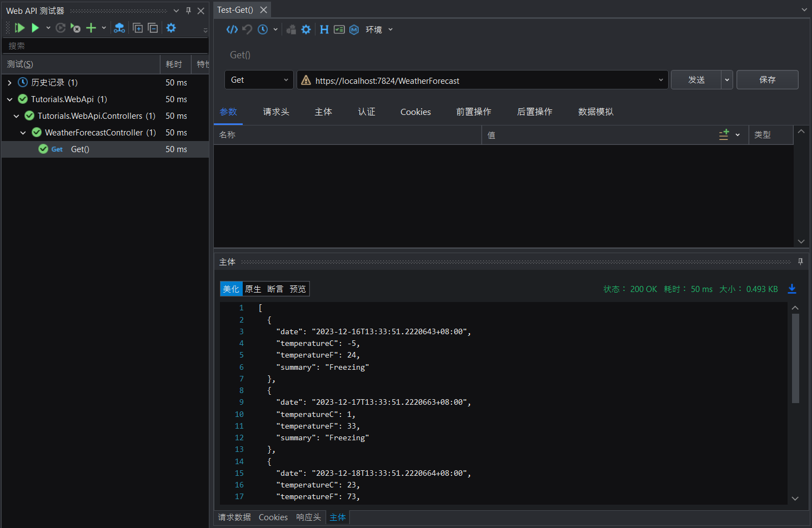The width and height of the screenshot is (812, 528).
Task: Switch to the 前置操作 tab
Action: click(474, 112)
